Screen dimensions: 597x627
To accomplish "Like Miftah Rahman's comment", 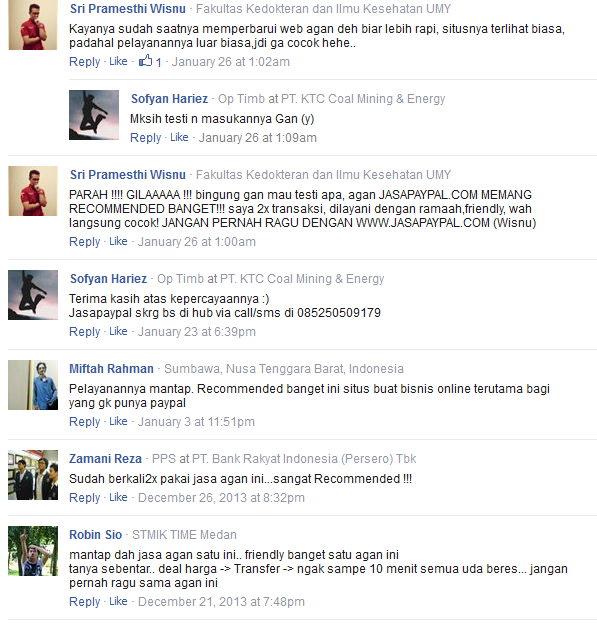I will click(x=118, y=421).
